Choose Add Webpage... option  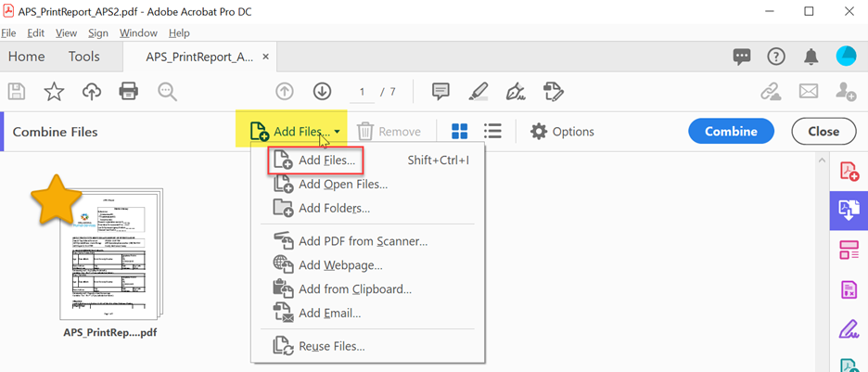368,265
